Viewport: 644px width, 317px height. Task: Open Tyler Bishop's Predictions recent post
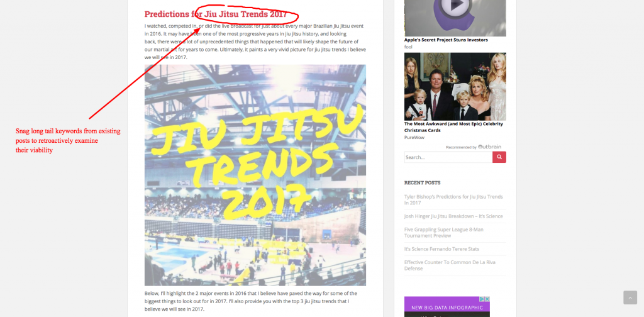tap(453, 199)
